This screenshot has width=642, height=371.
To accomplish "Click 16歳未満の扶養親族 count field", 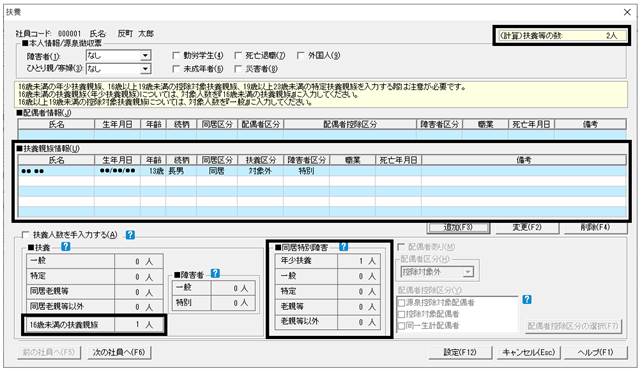I will [139, 325].
